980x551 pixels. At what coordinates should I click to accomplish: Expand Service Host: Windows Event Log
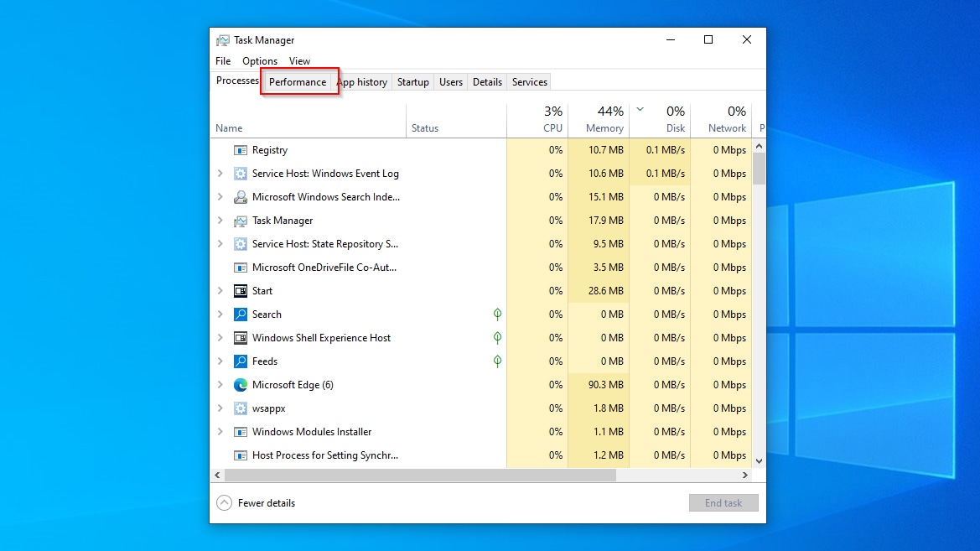click(x=220, y=174)
